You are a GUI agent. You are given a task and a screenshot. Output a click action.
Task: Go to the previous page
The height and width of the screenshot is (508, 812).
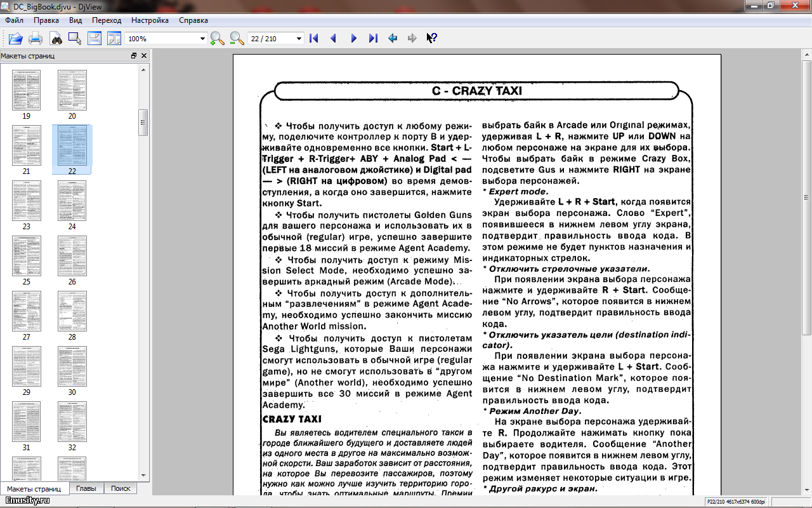[333, 39]
